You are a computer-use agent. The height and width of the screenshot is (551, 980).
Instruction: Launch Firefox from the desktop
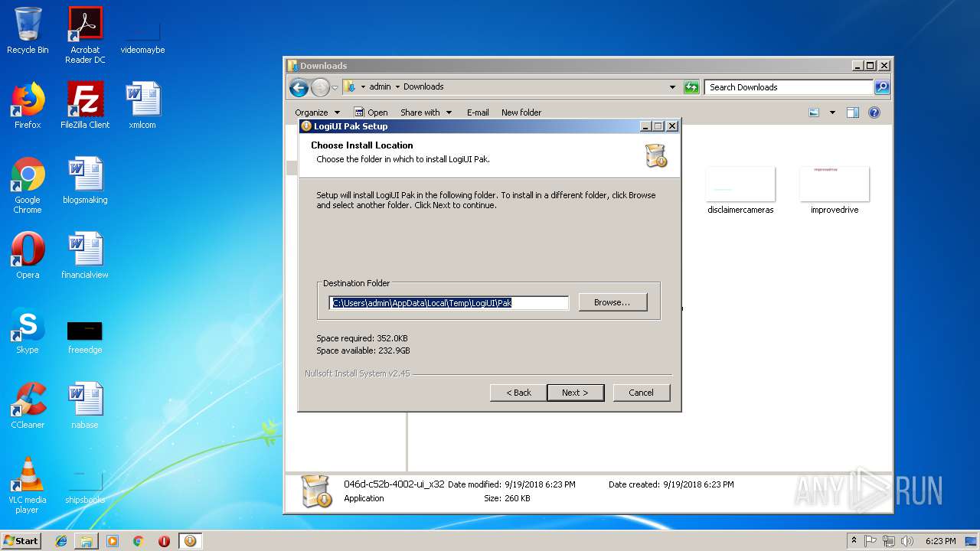click(x=28, y=106)
